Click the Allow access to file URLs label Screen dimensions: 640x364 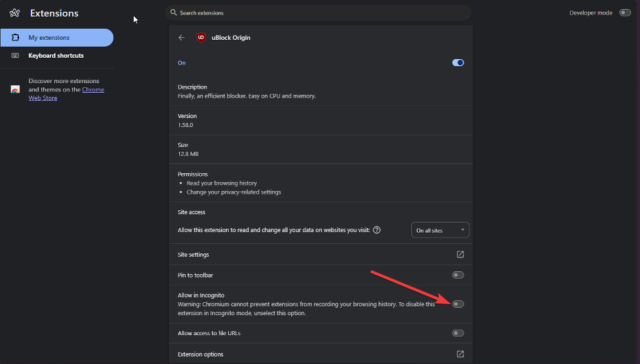coord(209,333)
